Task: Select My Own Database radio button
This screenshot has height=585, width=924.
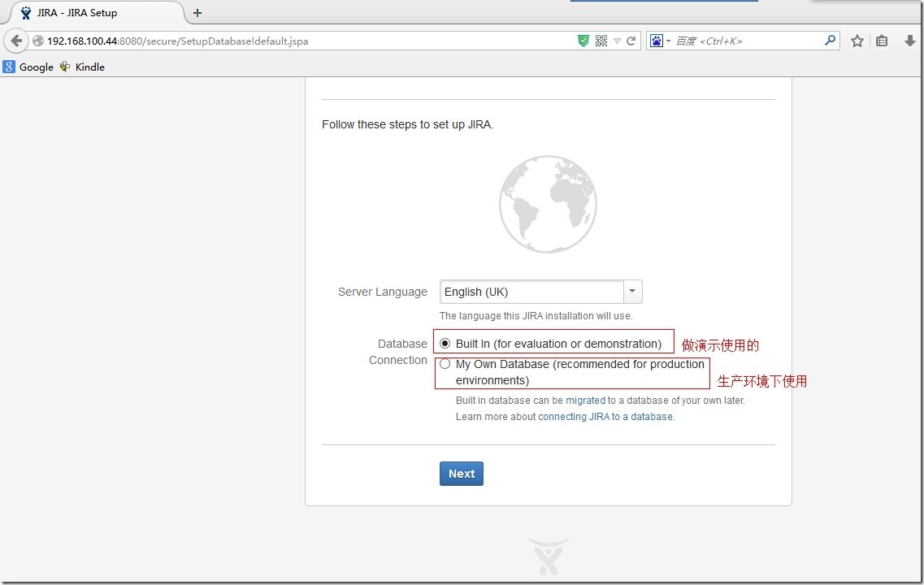Action: coord(445,364)
